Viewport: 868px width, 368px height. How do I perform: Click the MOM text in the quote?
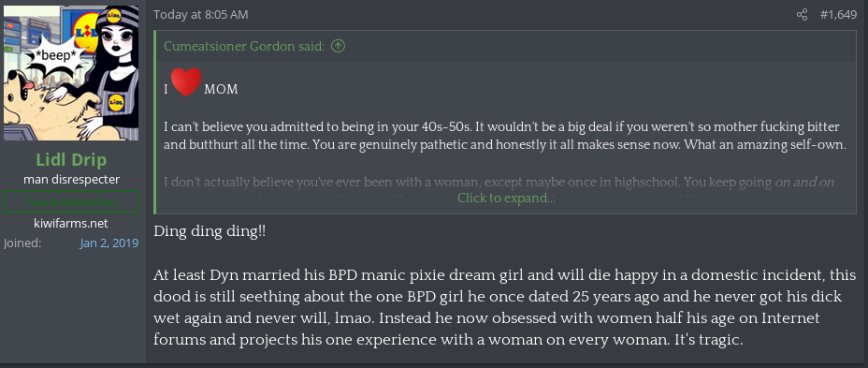pos(221,89)
